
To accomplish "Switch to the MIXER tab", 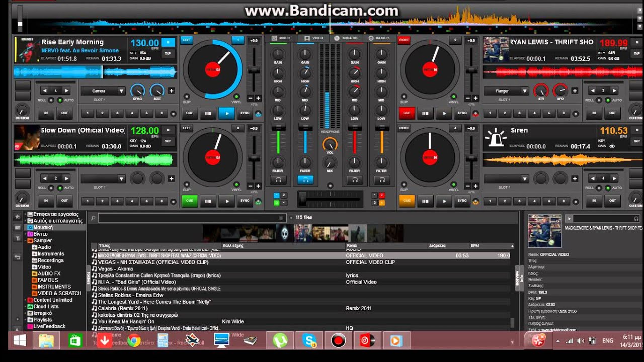I will pyautogui.click(x=281, y=38).
